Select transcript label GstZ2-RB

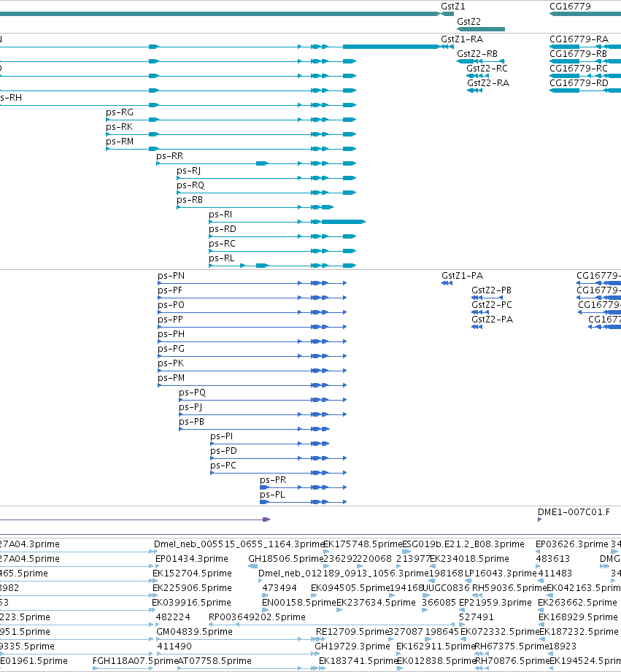coord(477,53)
